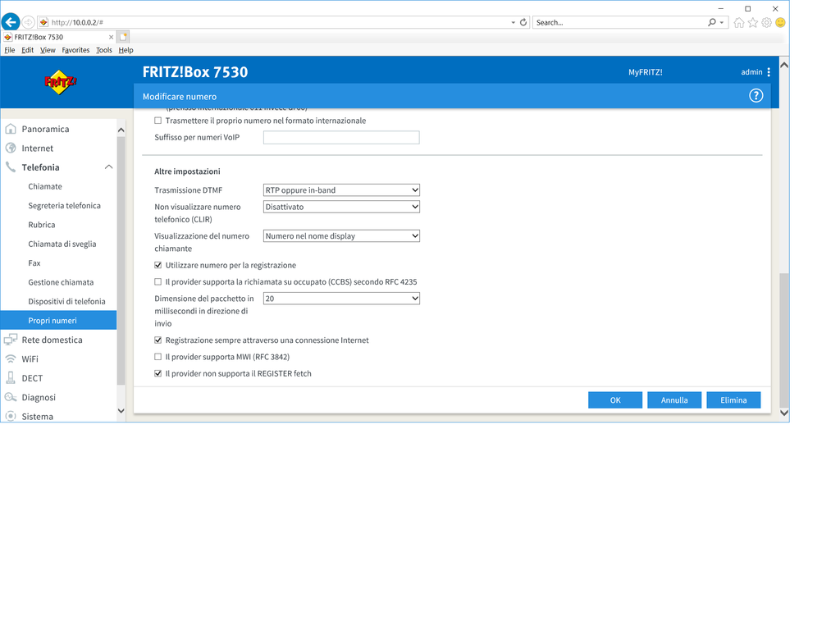Click the browser back arrow button
The height and width of the screenshot is (630, 840).
(x=11, y=22)
